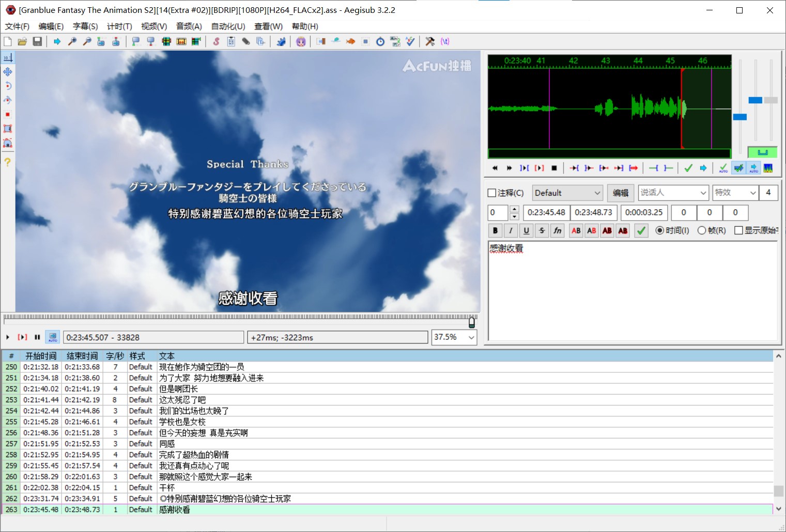Image resolution: width=786 pixels, height=532 pixels.
Task: Save subtitles using the floppy disk icon
Action: (x=37, y=41)
